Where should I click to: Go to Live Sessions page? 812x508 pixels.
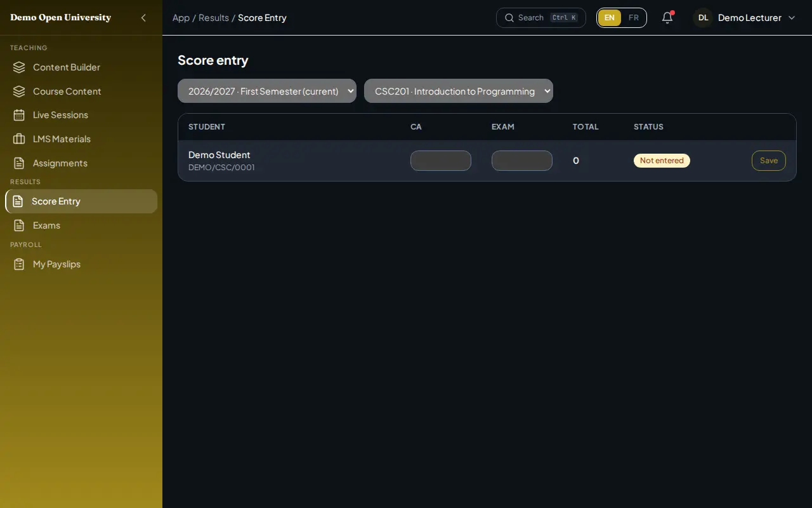pyautogui.click(x=81, y=115)
